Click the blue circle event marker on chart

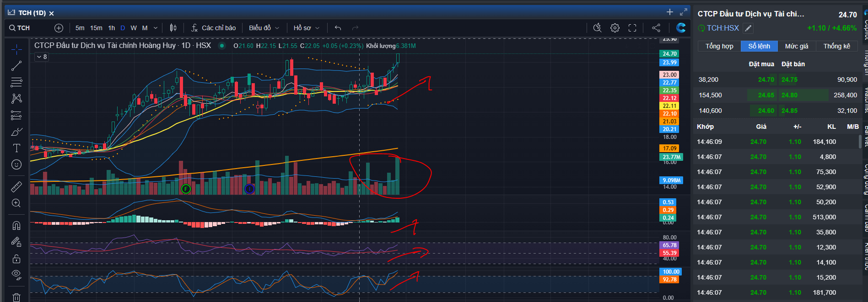click(249, 189)
